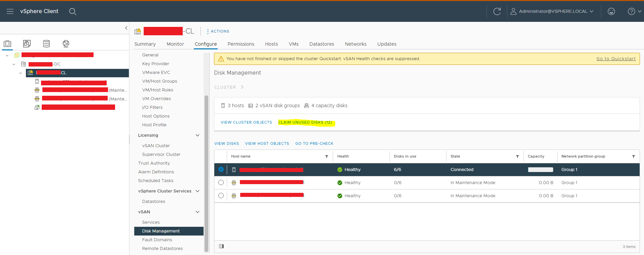The width and height of the screenshot is (644, 255).
Task: Switch to VMs and Templates inventory view
Action: (x=27, y=44)
